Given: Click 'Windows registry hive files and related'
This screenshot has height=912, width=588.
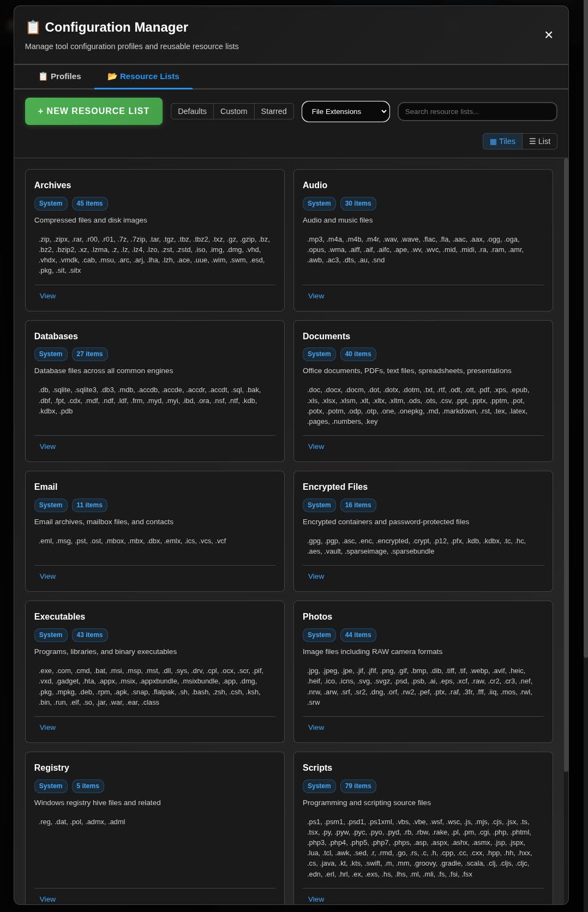Looking at the screenshot, I should click(x=97, y=803).
